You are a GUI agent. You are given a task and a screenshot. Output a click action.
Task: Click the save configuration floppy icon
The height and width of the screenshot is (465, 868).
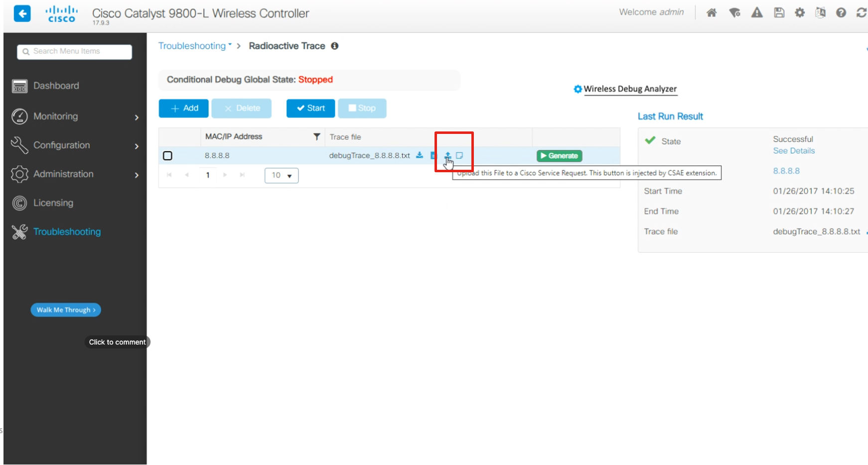(x=779, y=12)
